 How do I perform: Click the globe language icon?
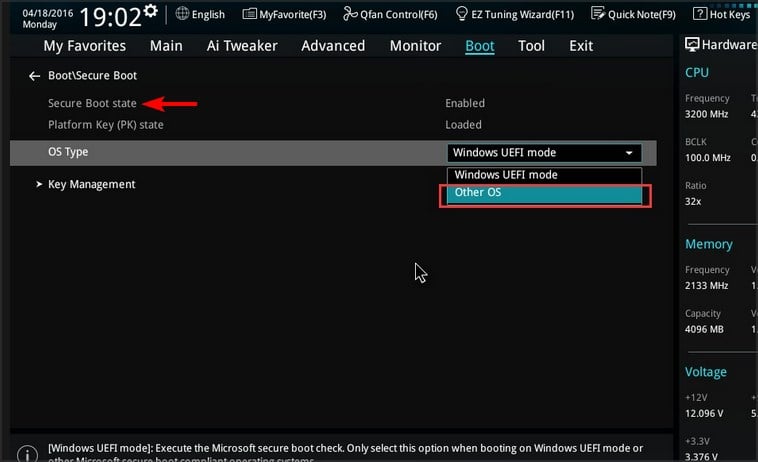click(x=182, y=14)
